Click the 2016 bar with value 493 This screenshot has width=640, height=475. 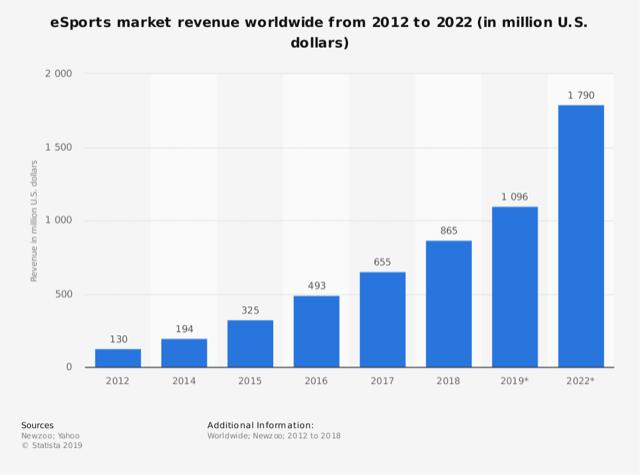coord(316,331)
